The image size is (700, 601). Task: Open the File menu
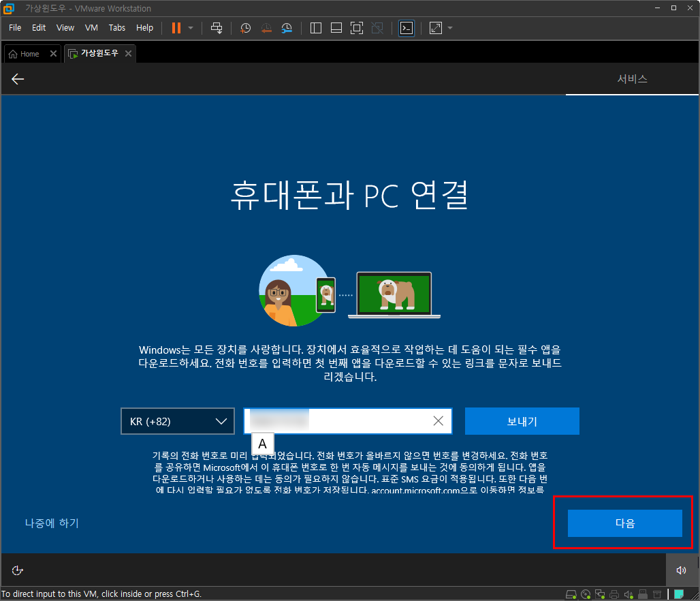click(x=15, y=28)
